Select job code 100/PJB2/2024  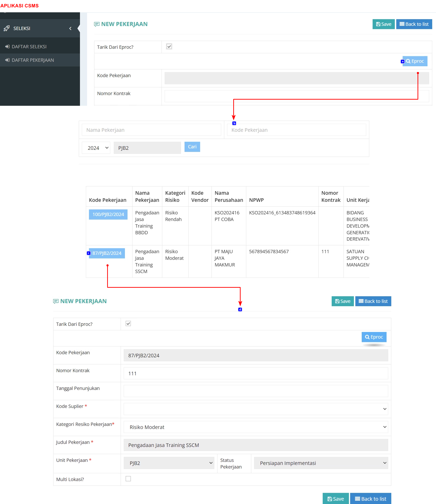pyautogui.click(x=108, y=214)
